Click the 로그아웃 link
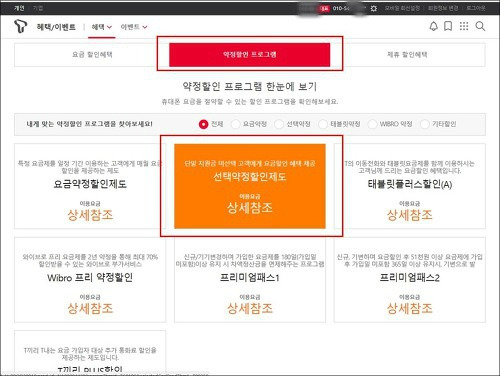Viewport: 500px width, 376px height. pos(476,8)
